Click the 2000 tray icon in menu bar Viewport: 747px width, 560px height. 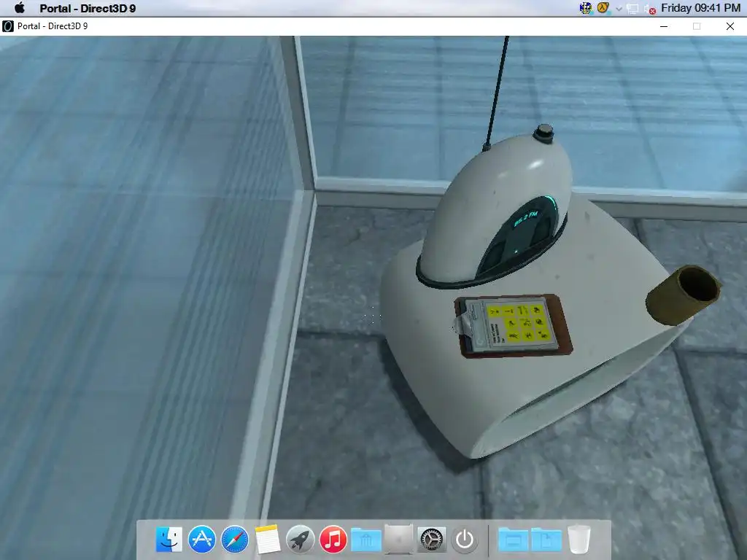[x=586, y=8]
